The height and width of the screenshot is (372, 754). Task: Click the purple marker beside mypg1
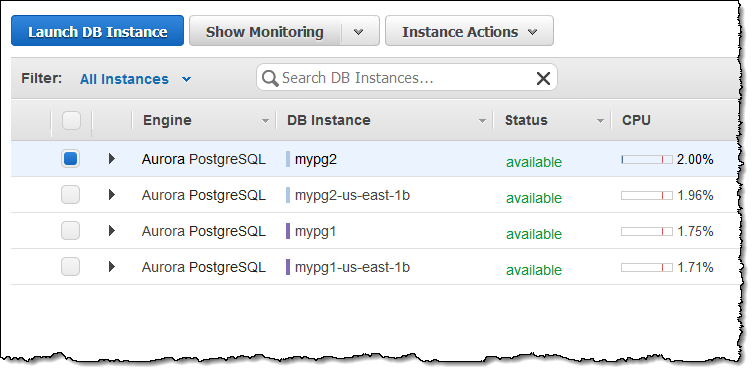[288, 231]
